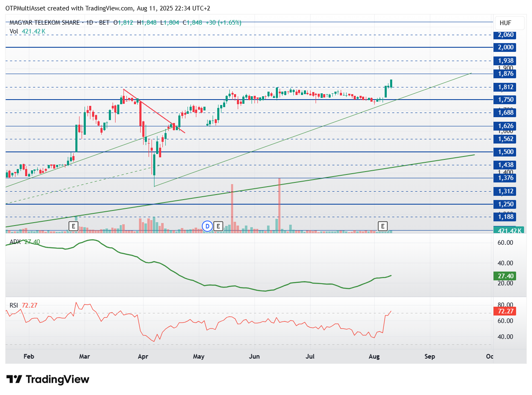Click the 1,500 price level label

click(504, 152)
